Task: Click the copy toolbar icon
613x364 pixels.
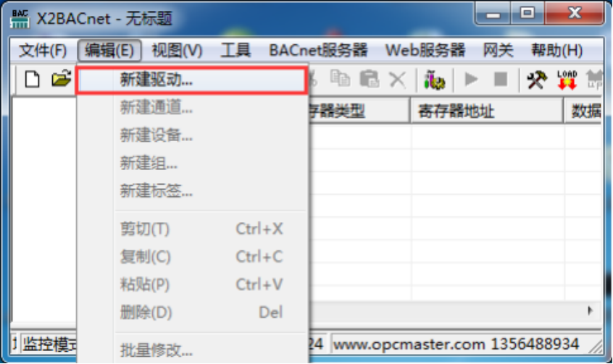Action: pyautogui.click(x=340, y=78)
